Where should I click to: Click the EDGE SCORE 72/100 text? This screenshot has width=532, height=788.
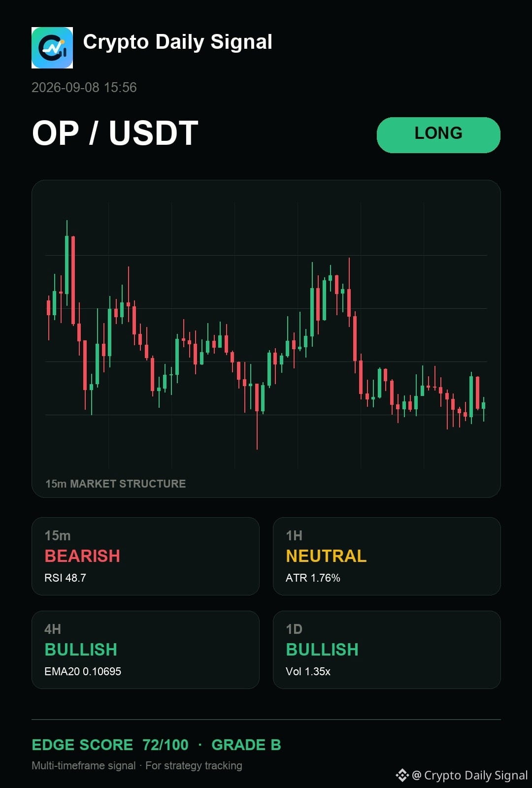pyautogui.click(x=110, y=745)
